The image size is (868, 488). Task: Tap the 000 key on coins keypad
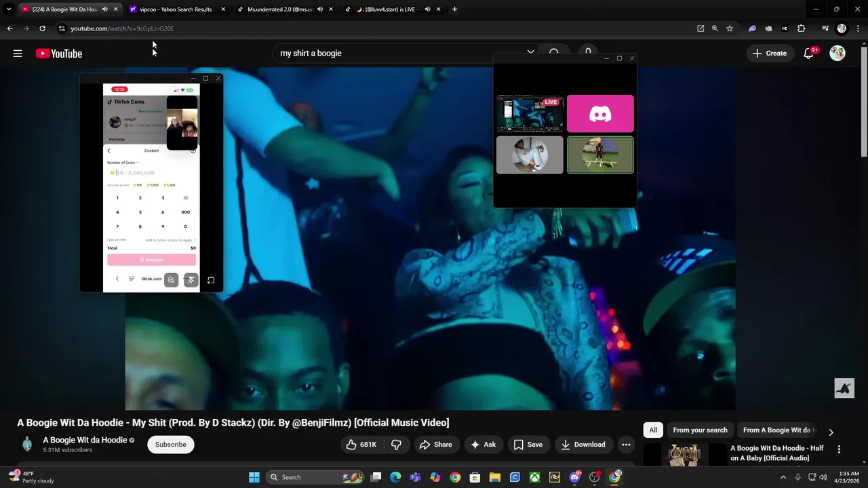(185, 212)
